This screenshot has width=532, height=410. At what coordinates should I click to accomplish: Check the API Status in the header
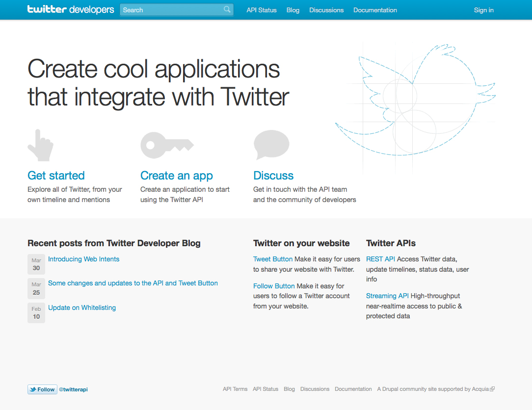pos(261,10)
